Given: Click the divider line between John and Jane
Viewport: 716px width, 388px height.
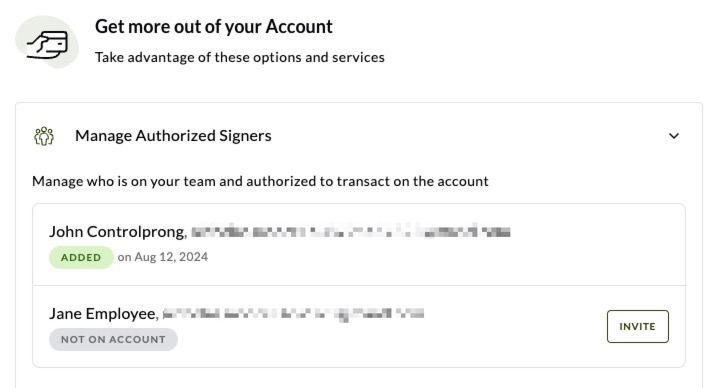Looking at the screenshot, I should click(359, 286).
